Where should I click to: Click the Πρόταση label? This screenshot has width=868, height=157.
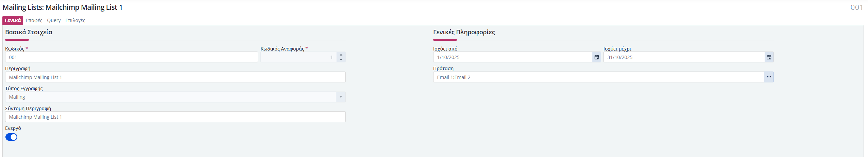pyautogui.click(x=443, y=68)
